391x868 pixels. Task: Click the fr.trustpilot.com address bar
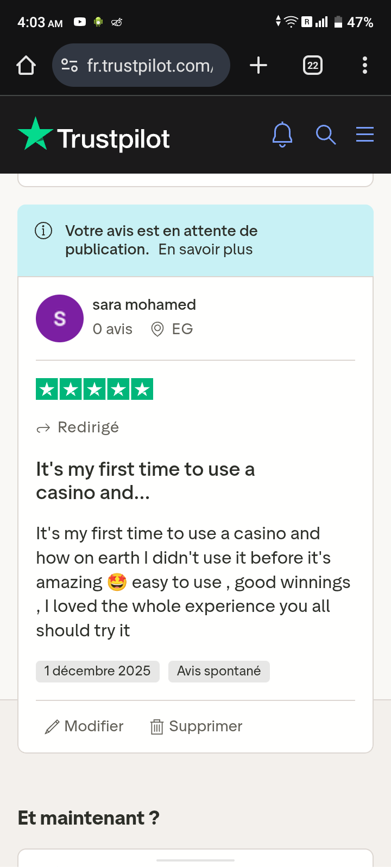tap(141, 65)
